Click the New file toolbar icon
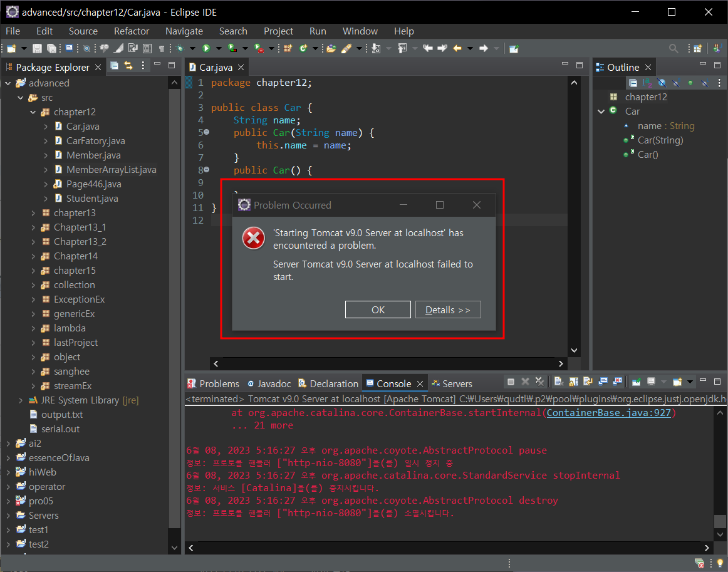Image resolution: width=728 pixels, height=572 pixels. 11,48
